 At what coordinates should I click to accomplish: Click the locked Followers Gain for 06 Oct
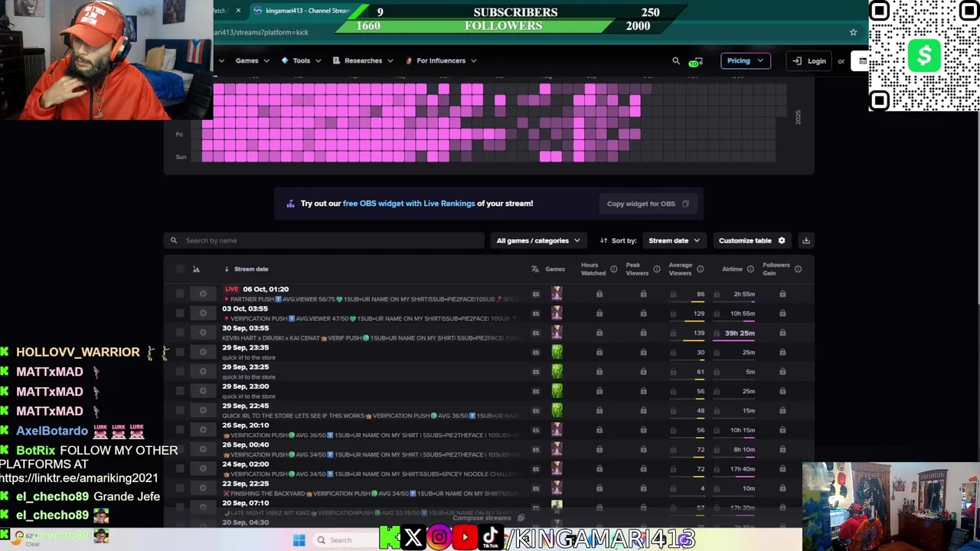tap(782, 294)
